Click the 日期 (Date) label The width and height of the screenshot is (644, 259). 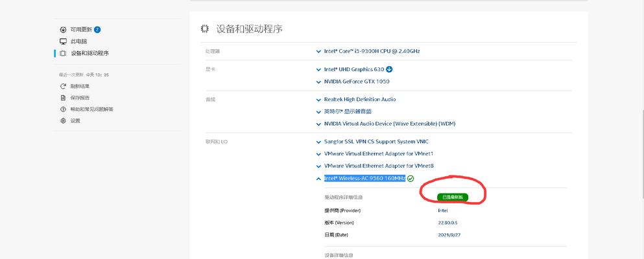point(336,235)
